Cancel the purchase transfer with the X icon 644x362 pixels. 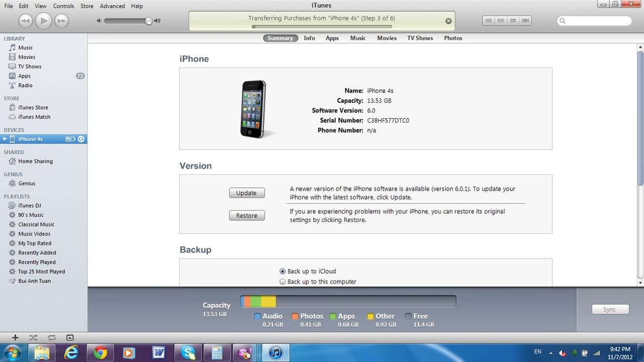tap(448, 21)
